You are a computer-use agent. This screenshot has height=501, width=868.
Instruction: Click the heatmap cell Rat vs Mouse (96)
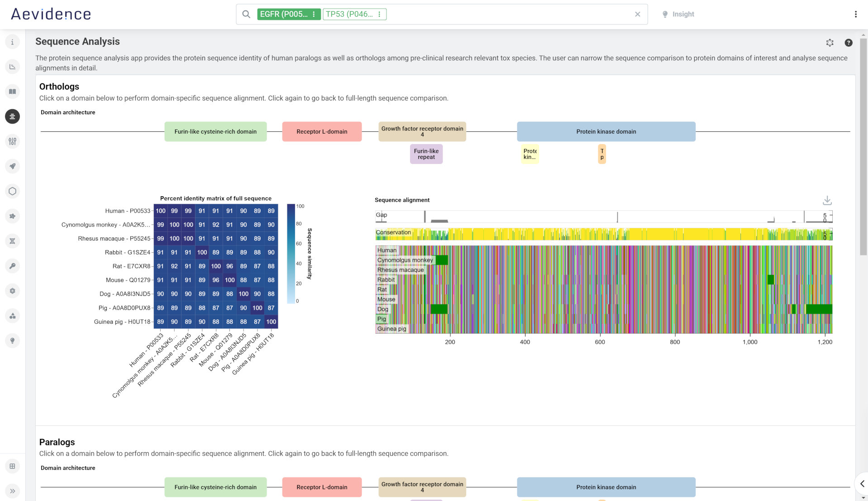coord(230,266)
